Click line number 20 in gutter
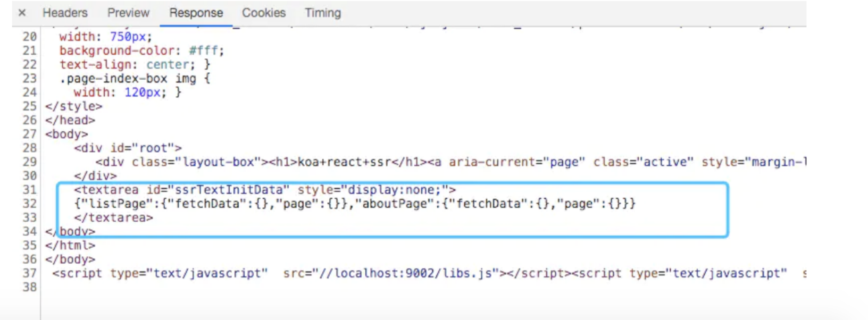 [29, 37]
